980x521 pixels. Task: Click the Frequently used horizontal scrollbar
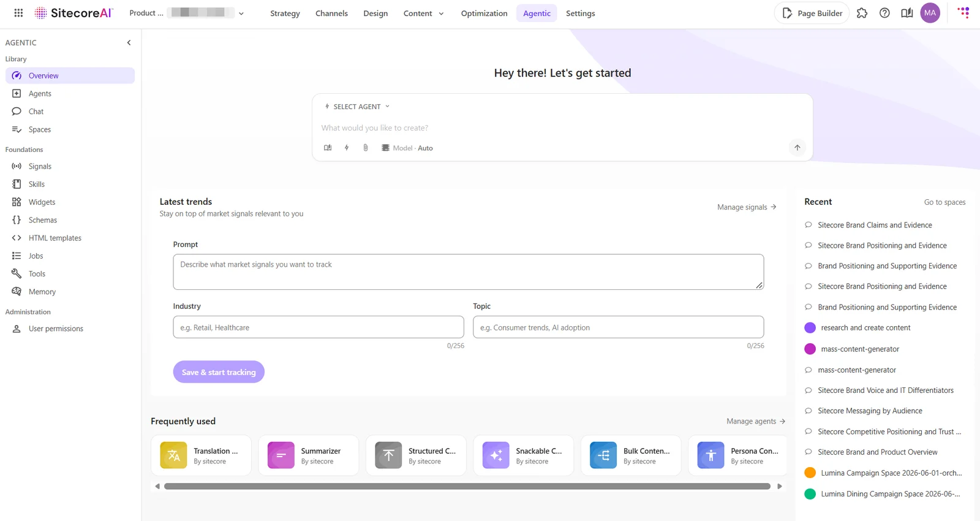467,487
